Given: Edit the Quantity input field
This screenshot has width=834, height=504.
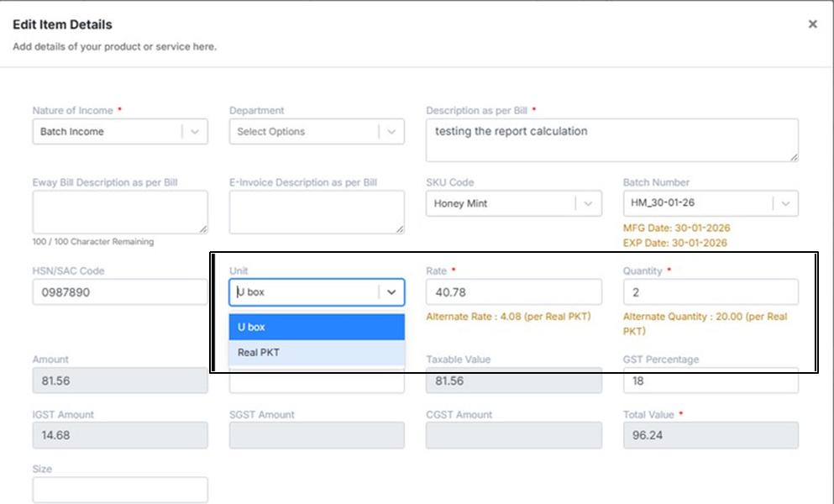Looking at the screenshot, I should (x=710, y=292).
